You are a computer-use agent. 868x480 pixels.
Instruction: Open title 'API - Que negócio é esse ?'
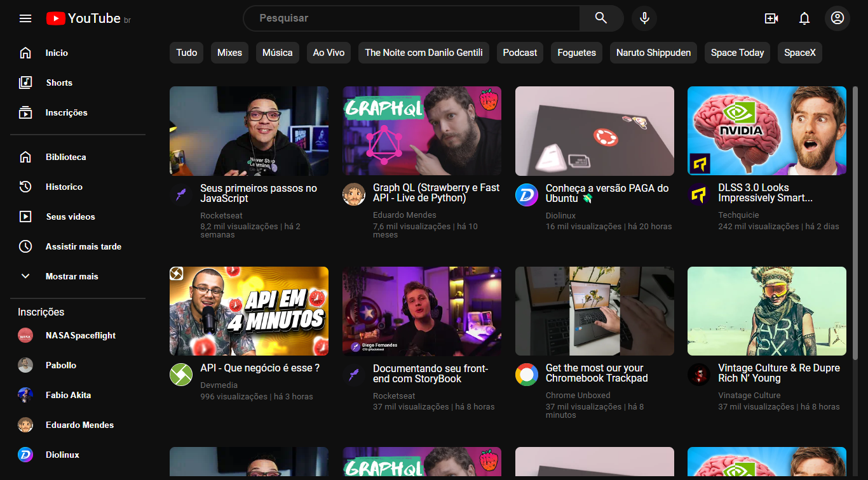click(260, 368)
